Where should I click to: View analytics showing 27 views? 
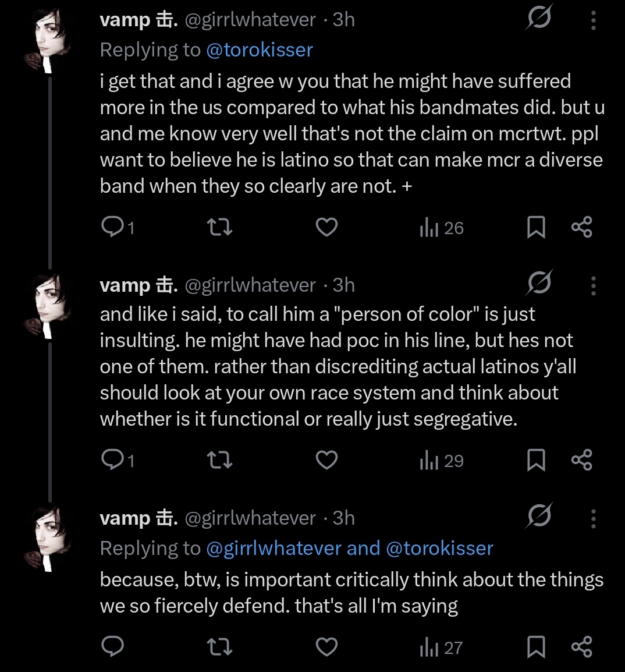(x=442, y=648)
